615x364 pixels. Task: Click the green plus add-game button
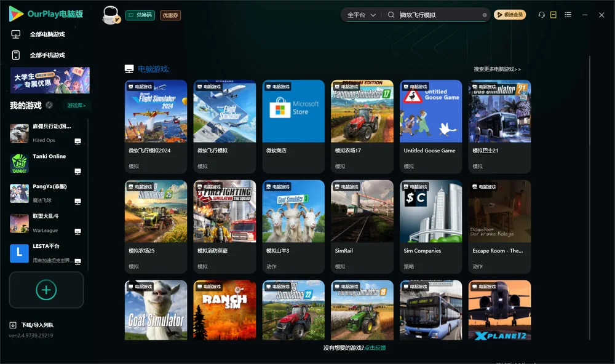click(x=46, y=290)
